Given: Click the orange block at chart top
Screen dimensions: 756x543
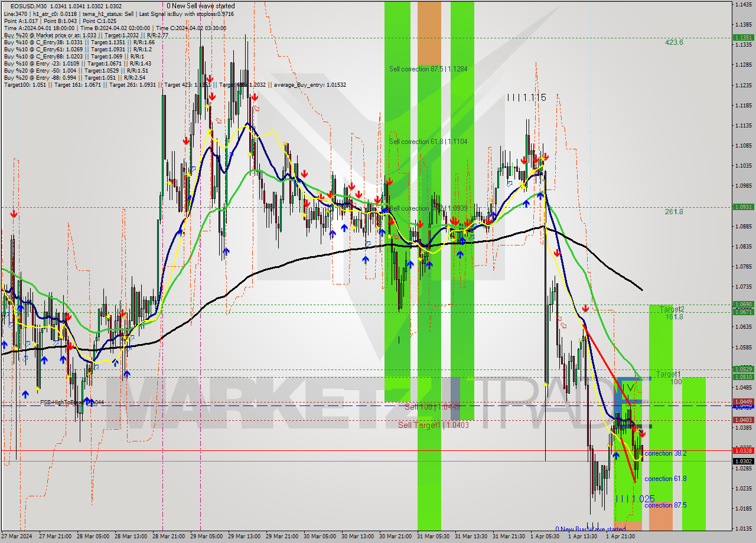Looking at the screenshot, I should tap(429, 32).
